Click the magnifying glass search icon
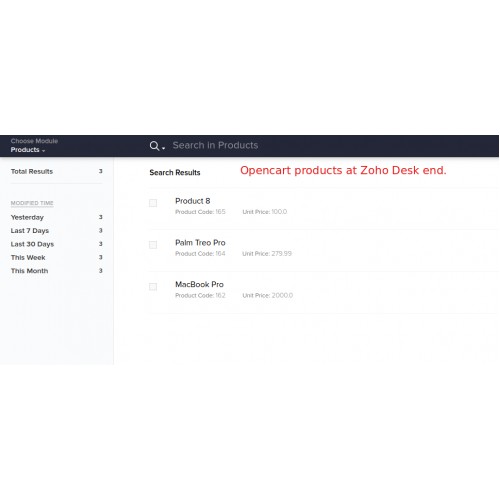The image size is (500, 500). (x=154, y=146)
